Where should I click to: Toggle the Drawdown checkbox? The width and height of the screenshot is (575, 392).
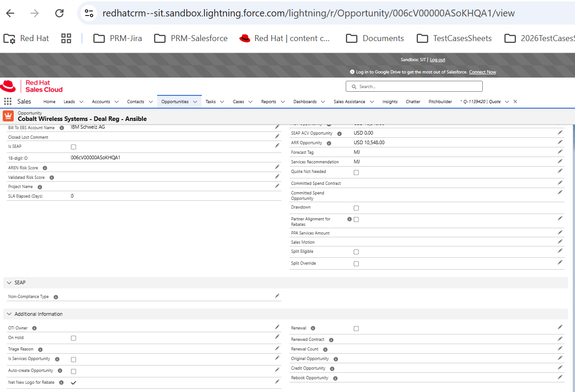click(356, 208)
